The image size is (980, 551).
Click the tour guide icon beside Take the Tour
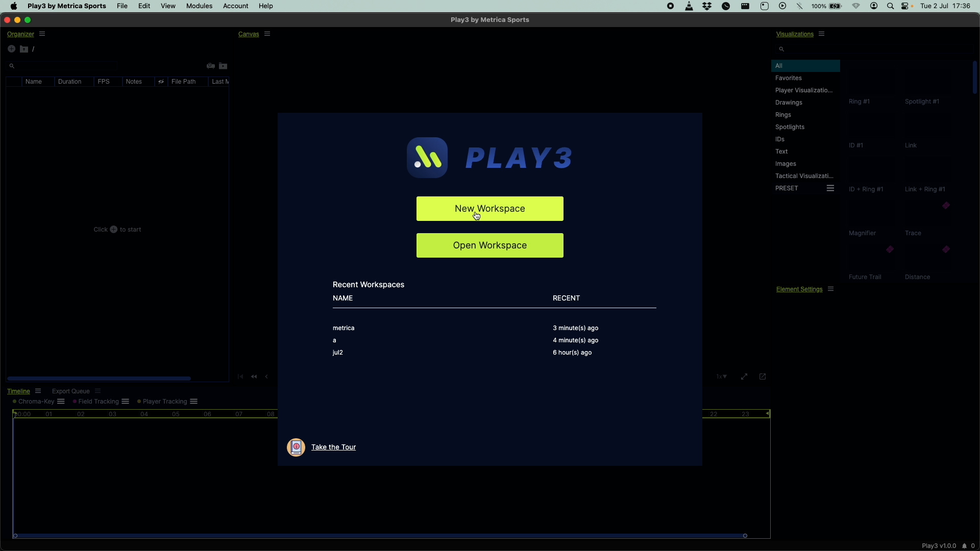[296, 447]
